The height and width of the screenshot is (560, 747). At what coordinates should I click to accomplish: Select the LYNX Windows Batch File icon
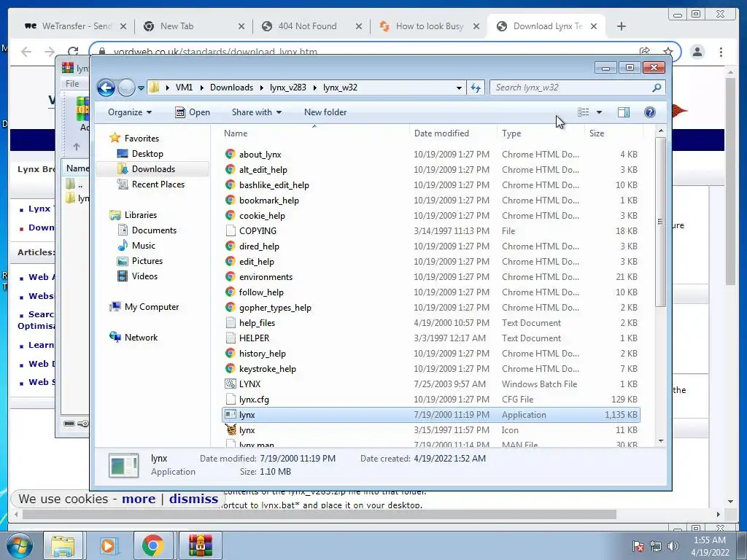231,384
